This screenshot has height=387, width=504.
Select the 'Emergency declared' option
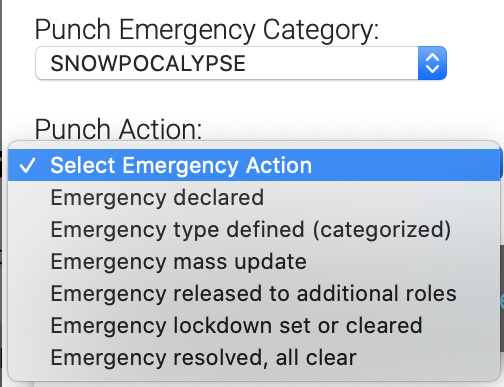(254, 197)
